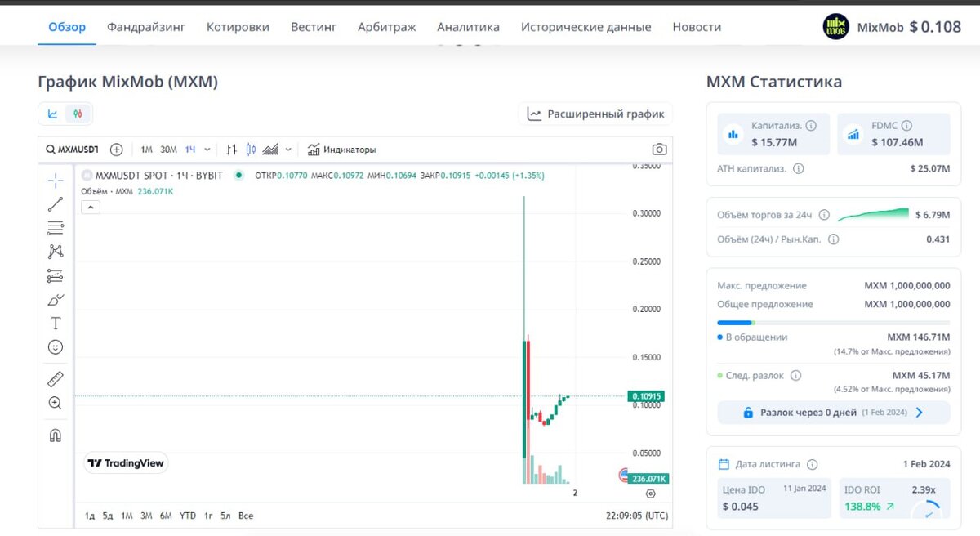
Task: Open chart settings gear near price axis
Action: 651,494
